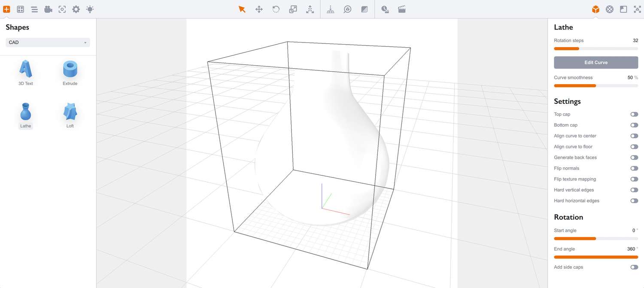Image resolution: width=644 pixels, height=288 pixels.
Task: Click the Shapes panel heading
Action: point(17,27)
